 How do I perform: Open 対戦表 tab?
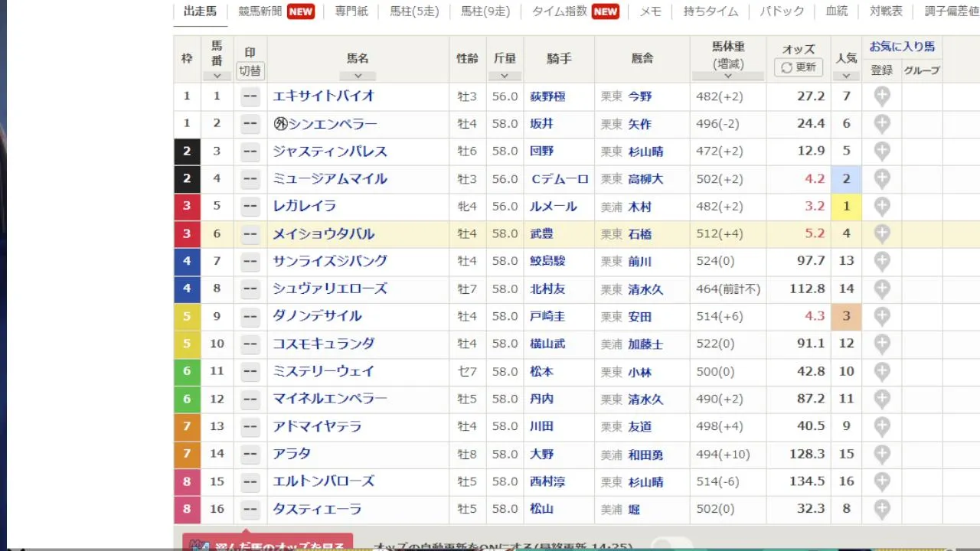pyautogui.click(x=886, y=11)
